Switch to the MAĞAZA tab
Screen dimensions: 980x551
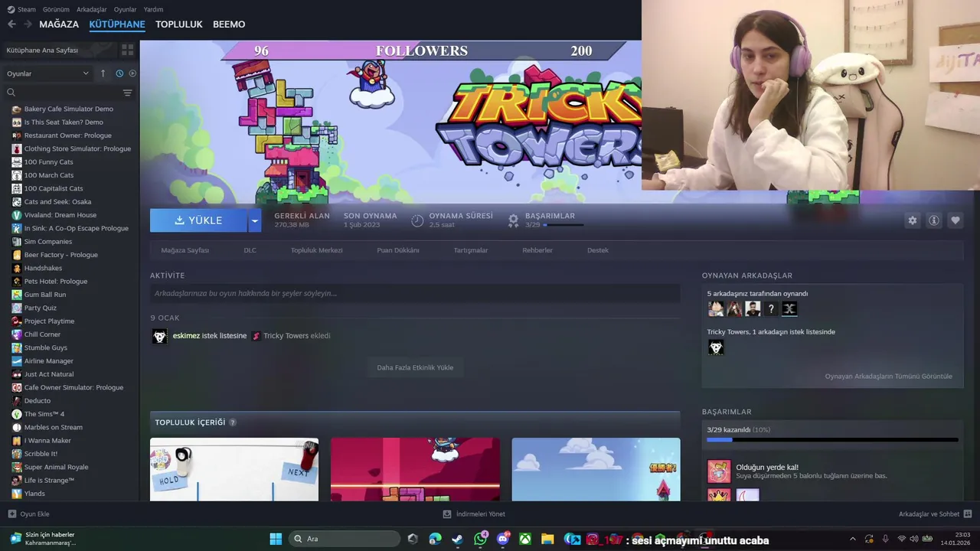pos(59,24)
